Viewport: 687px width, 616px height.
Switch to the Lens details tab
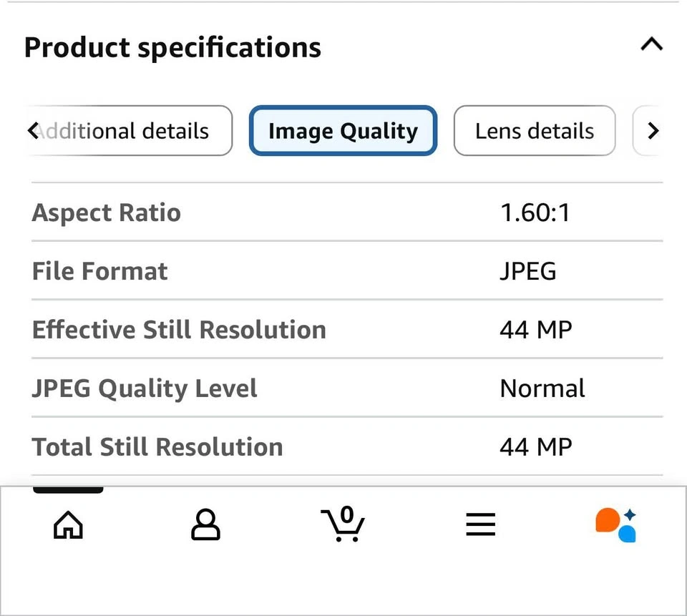coord(535,131)
